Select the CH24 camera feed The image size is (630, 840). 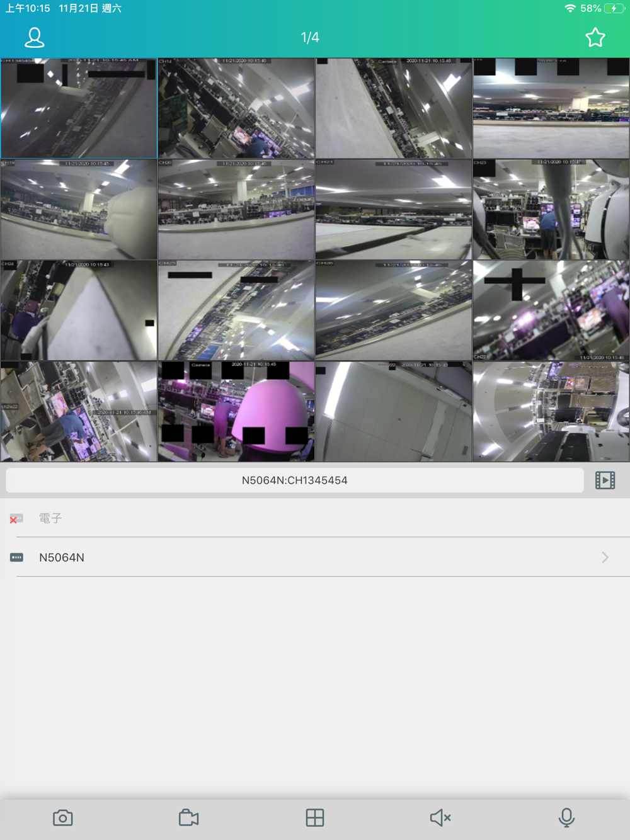pos(79,310)
